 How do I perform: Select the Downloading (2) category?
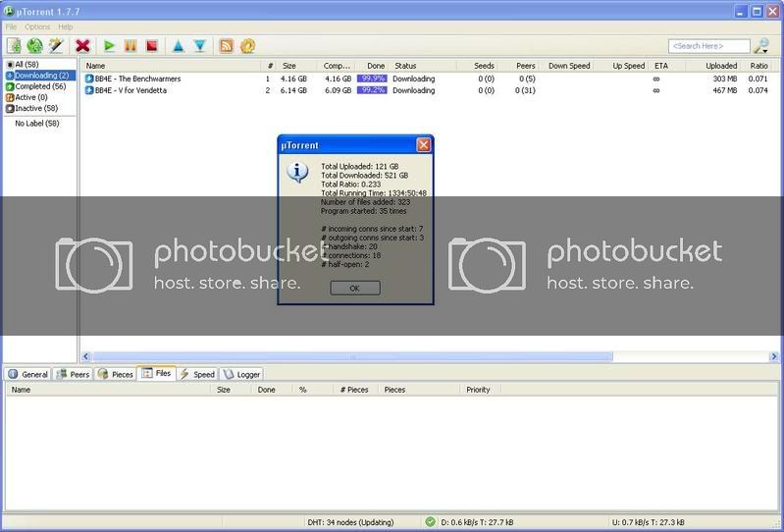[x=41, y=75]
